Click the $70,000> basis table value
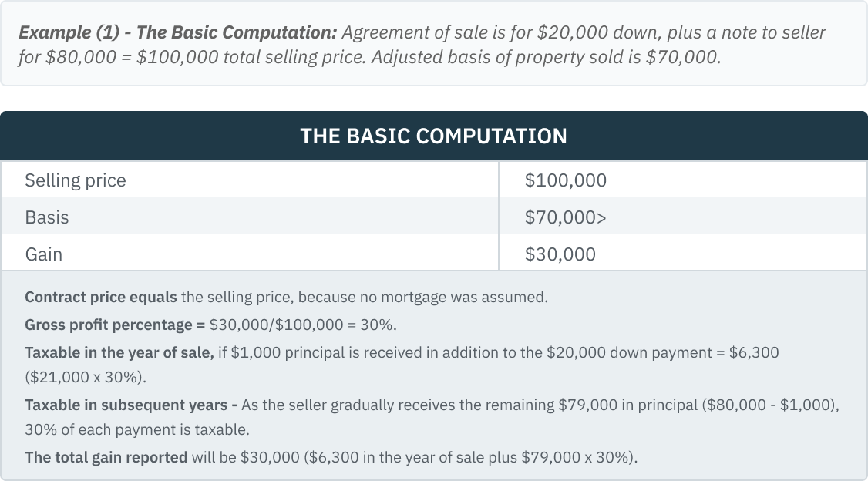 (565, 217)
